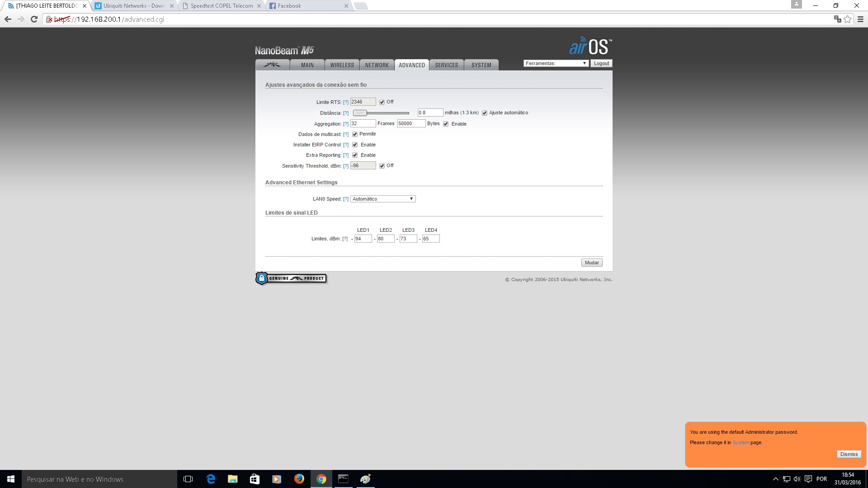Viewport: 868px width, 488px height.
Task: Toggle the Limite RTS Off checkbox
Action: pyautogui.click(x=382, y=102)
